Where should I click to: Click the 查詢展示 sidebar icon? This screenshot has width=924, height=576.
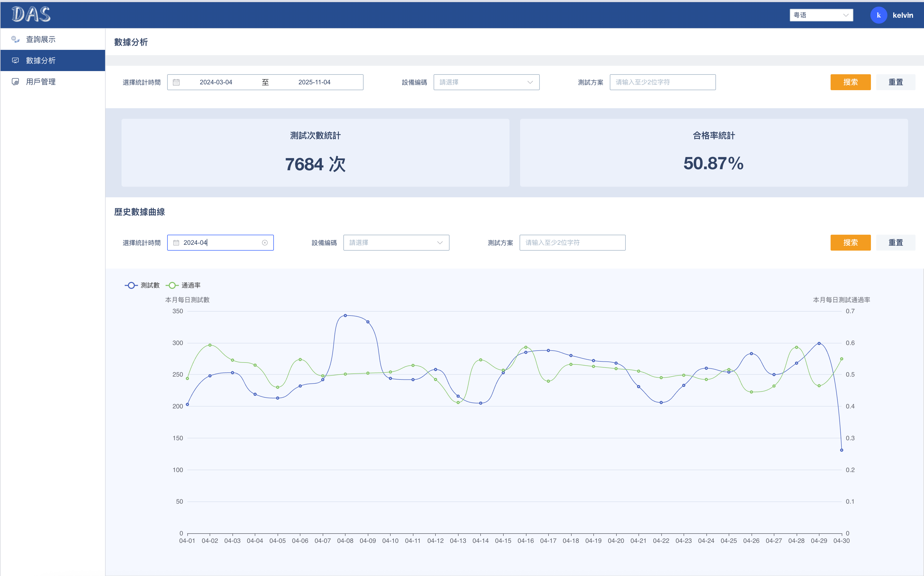click(x=15, y=39)
